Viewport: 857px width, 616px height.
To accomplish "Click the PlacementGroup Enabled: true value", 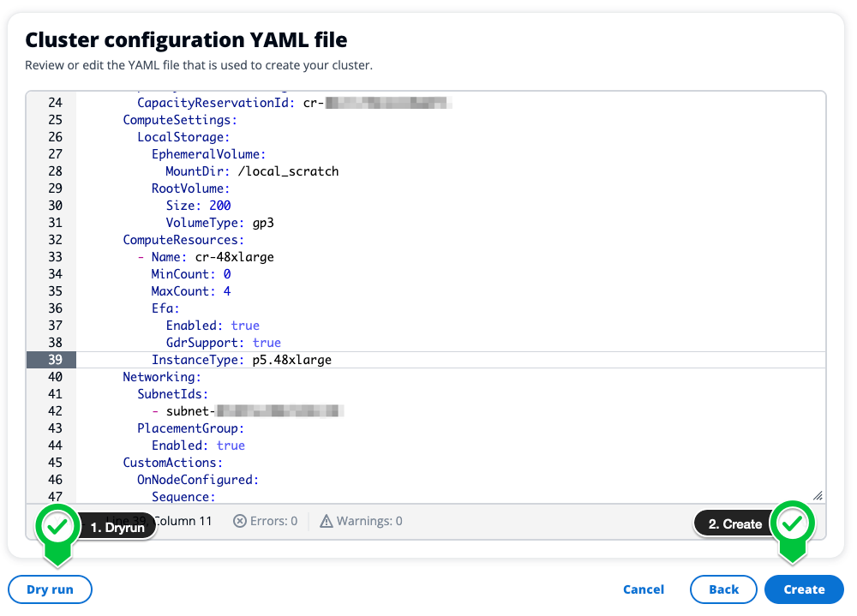I will 231,446.
